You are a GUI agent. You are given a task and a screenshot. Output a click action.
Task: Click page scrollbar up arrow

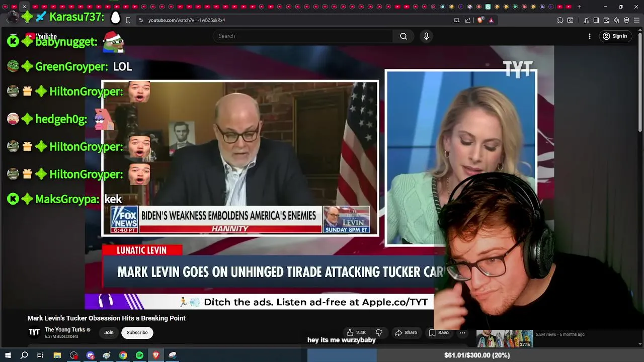[x=640, y=30]
